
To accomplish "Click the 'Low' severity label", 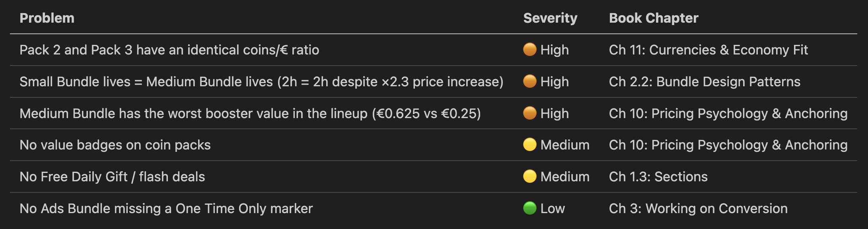I will click(553, 208).
